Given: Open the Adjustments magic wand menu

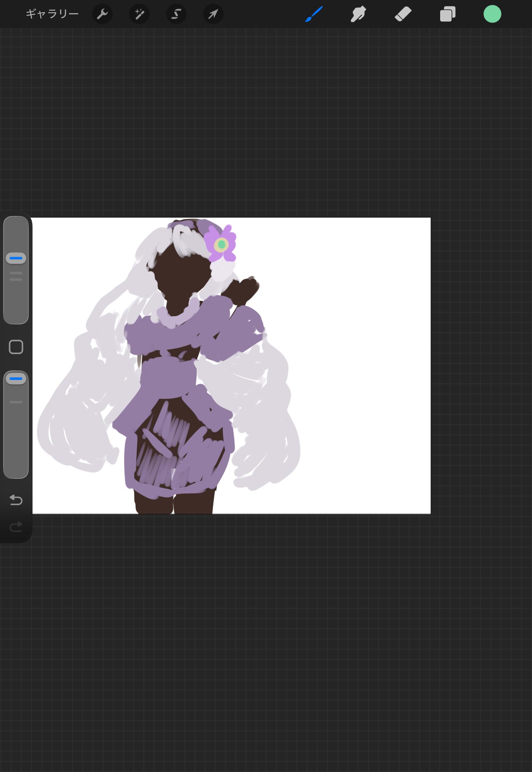Looking at the screenshot, I should 139,14.
